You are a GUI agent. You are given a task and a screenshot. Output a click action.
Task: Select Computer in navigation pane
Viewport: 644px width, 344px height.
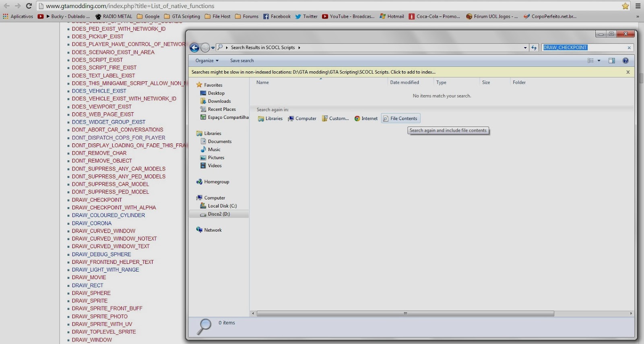(211, 198)
